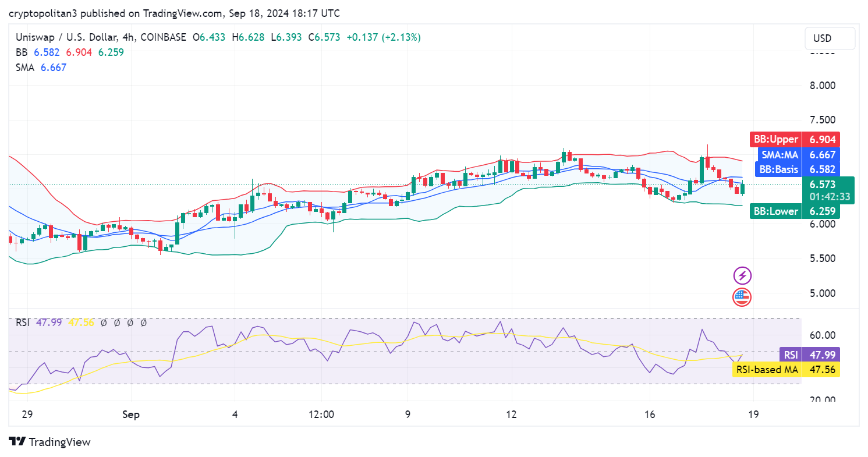
Task: Click the purple lightning event icon
Action: coord(742,275)
